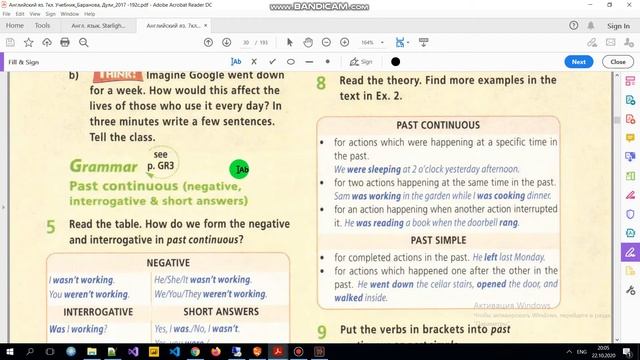Click the Close button of Fill & Sign
Screen dimensions: 640x360
(x=618, y=62)
